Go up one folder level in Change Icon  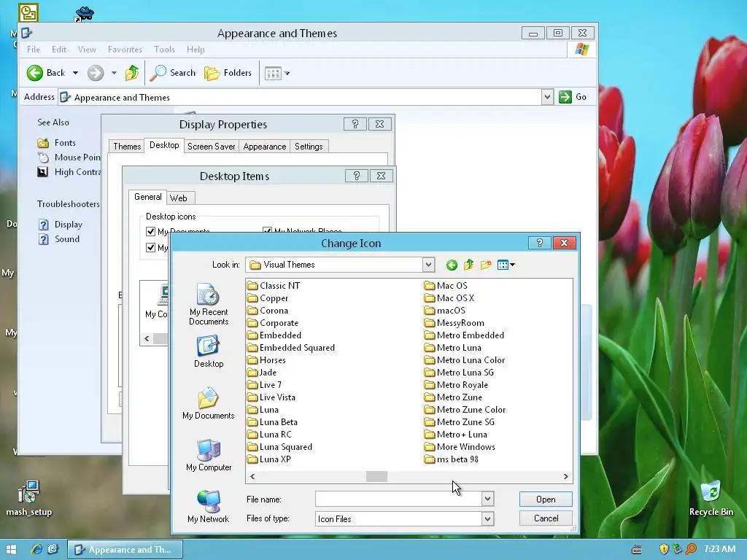[469, 265]
